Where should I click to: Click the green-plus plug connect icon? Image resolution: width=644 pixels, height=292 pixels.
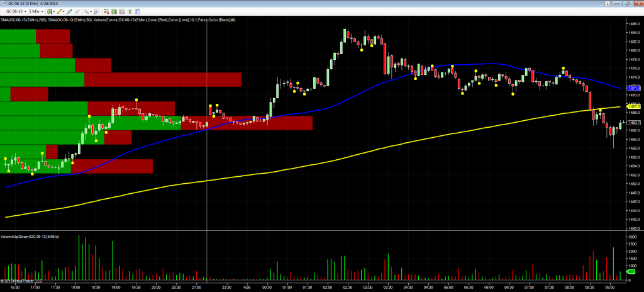(x=70, y=11)
